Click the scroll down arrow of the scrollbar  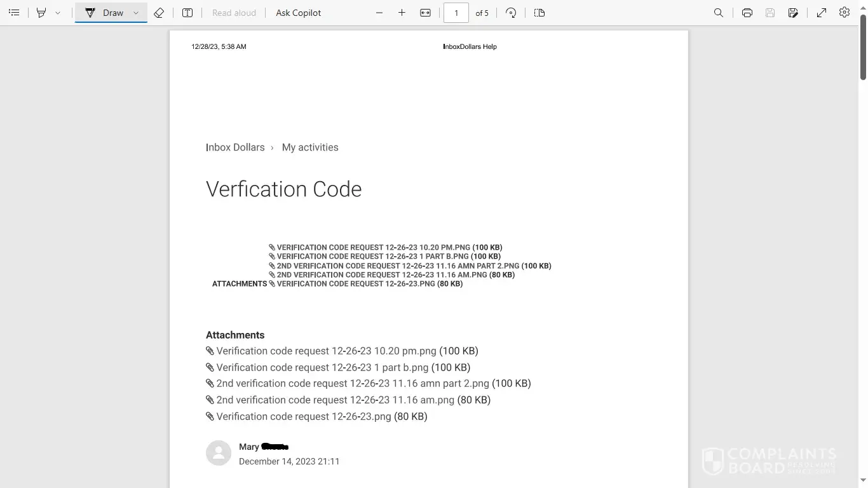863,481
